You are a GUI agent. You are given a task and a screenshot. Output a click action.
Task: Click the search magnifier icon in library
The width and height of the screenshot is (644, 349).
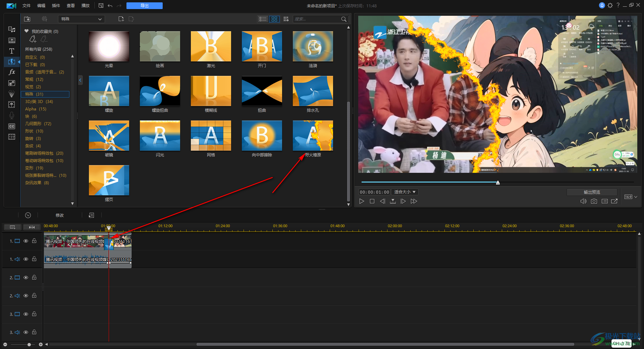pos(344,19)
